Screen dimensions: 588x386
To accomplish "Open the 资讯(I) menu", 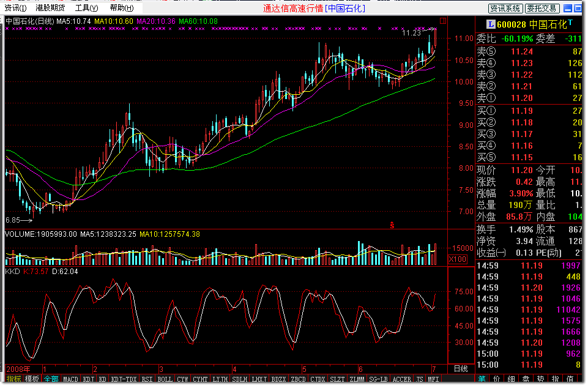I will tap(16, 8).
